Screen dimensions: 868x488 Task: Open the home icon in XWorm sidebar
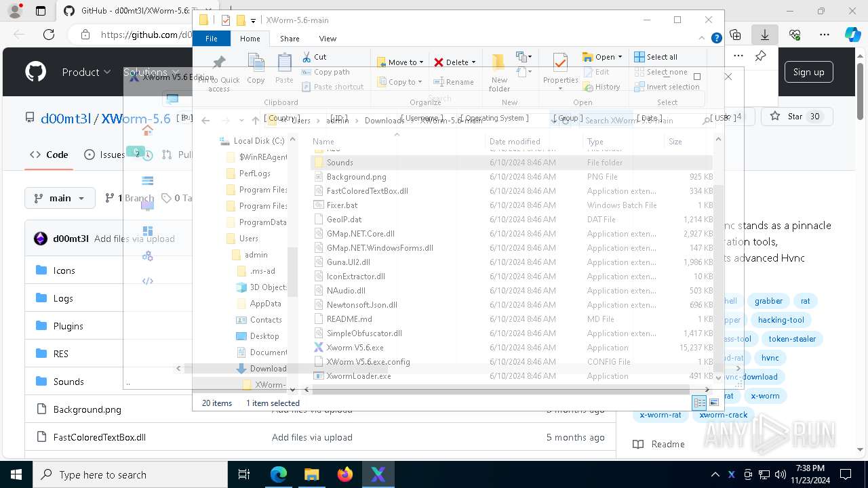click(x=147, y=130)
